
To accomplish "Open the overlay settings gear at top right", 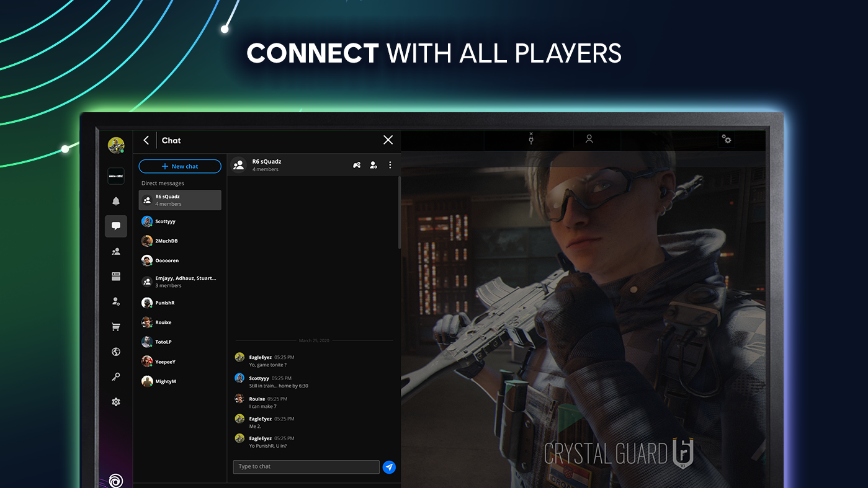I will pos(727,140).
